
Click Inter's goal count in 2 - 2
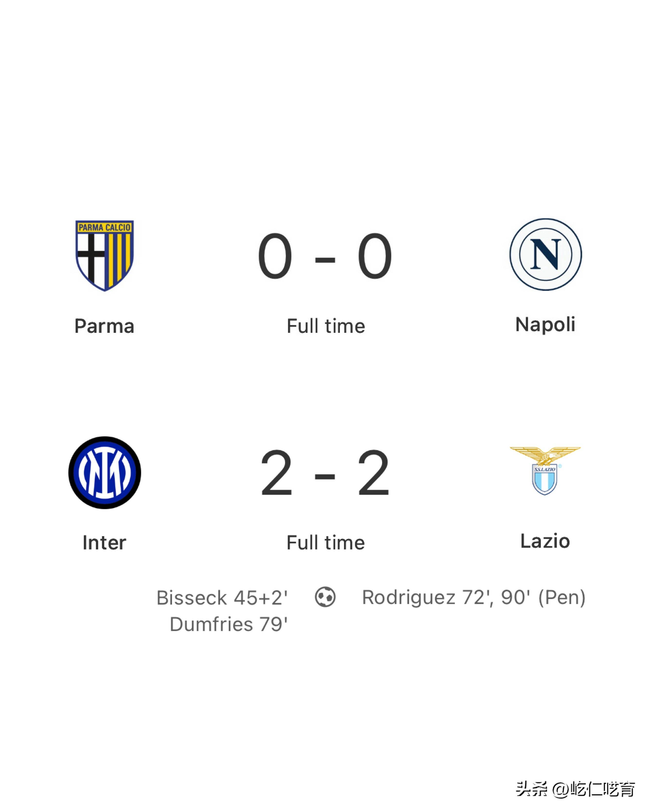pyautogui.click(x=276, y=473)
